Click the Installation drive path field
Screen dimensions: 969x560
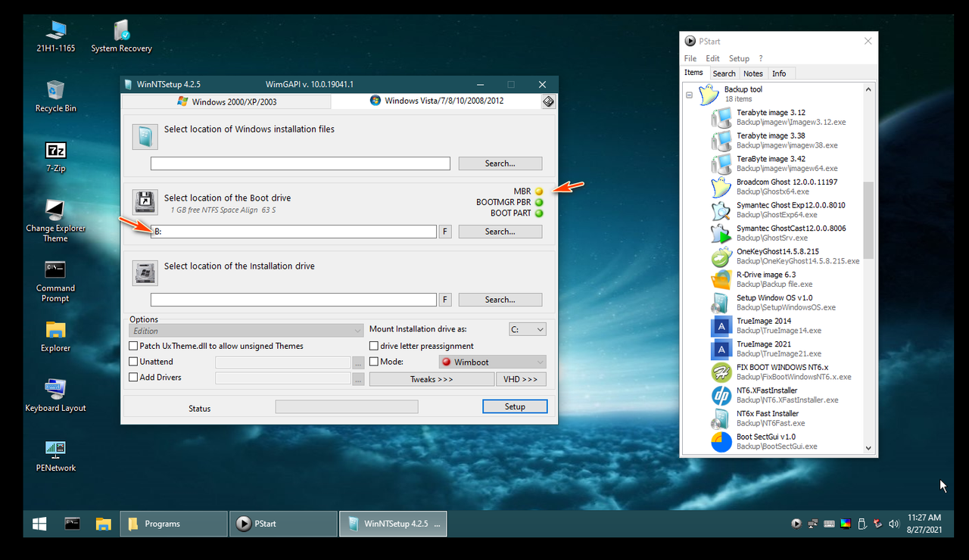294,300
